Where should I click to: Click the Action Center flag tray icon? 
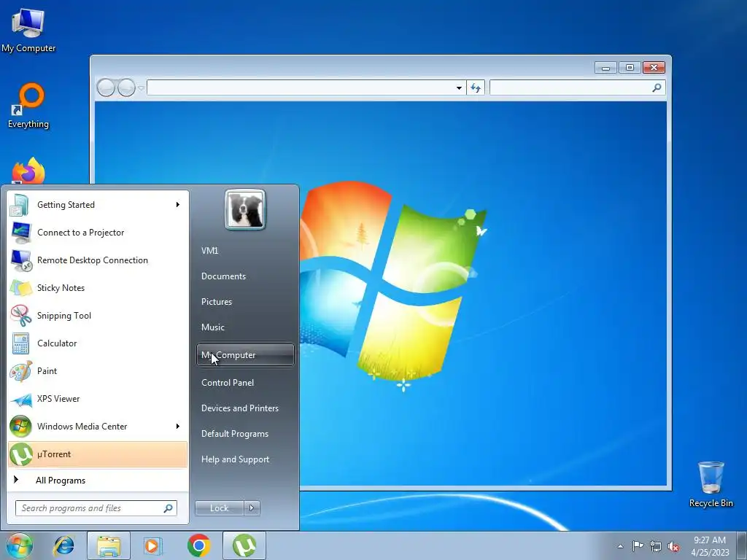tap(638, 546)
